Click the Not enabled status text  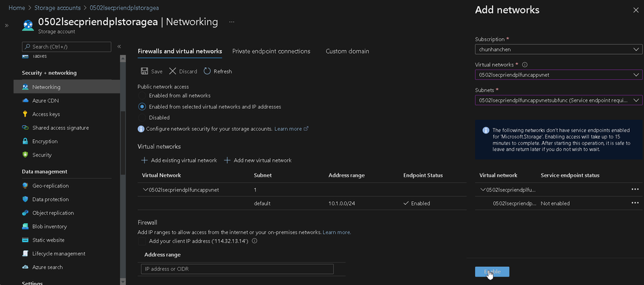555,203
